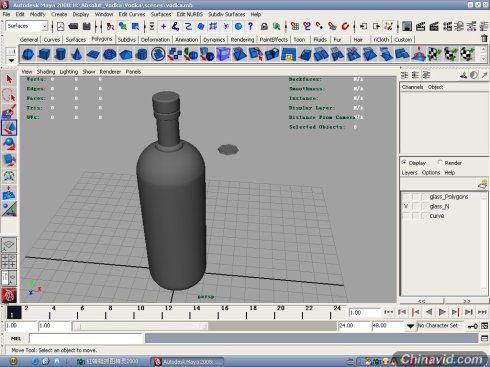
Task: Open the viewport Shading menu
Action: tap(46, 72)
